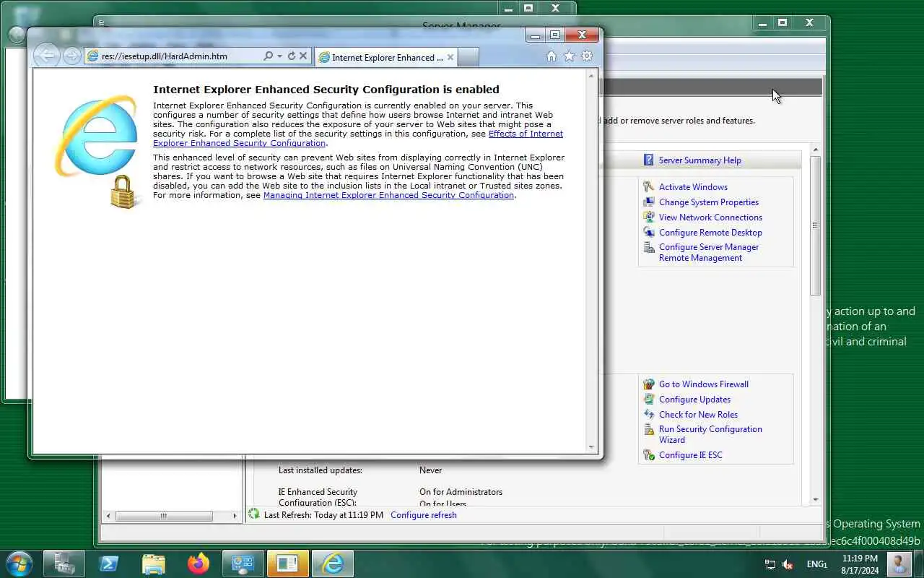The width and height of the screenshot is (924, 578).
Task: Click the muted volume tray icon
Action: 788,564
